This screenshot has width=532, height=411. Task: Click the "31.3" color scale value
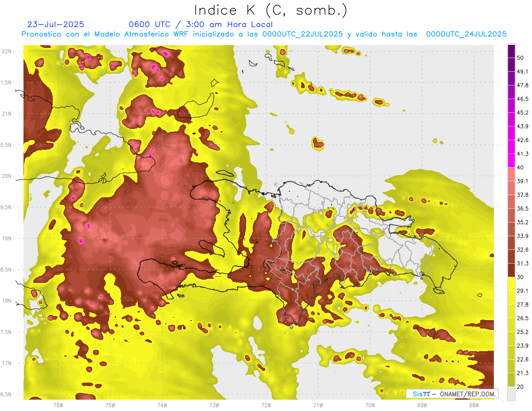[x=523, y=263]
